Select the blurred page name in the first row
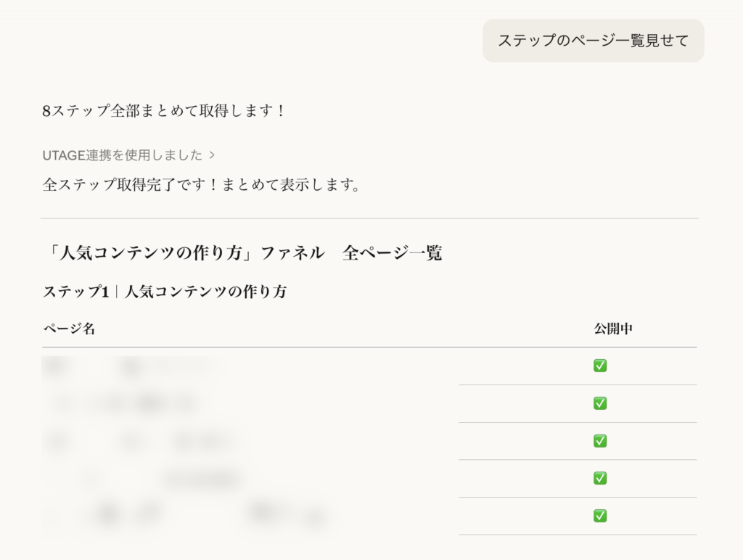This screenshot has width=743, height=560. (x=131, y=367)
